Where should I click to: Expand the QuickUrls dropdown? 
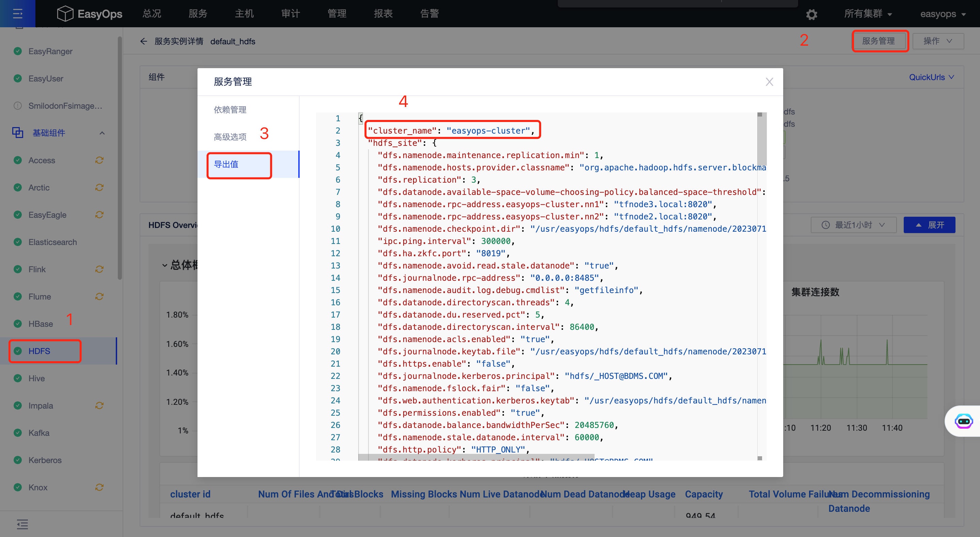[x=931, y=77]
